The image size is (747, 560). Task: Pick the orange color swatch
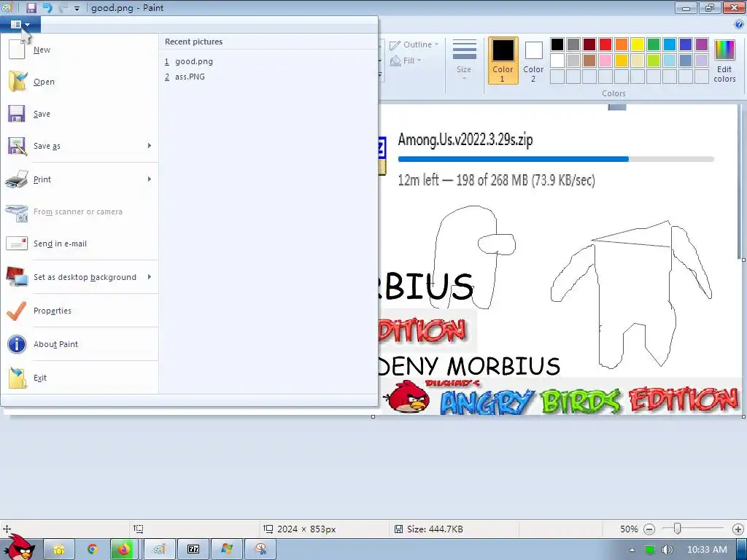pos(622,44)
